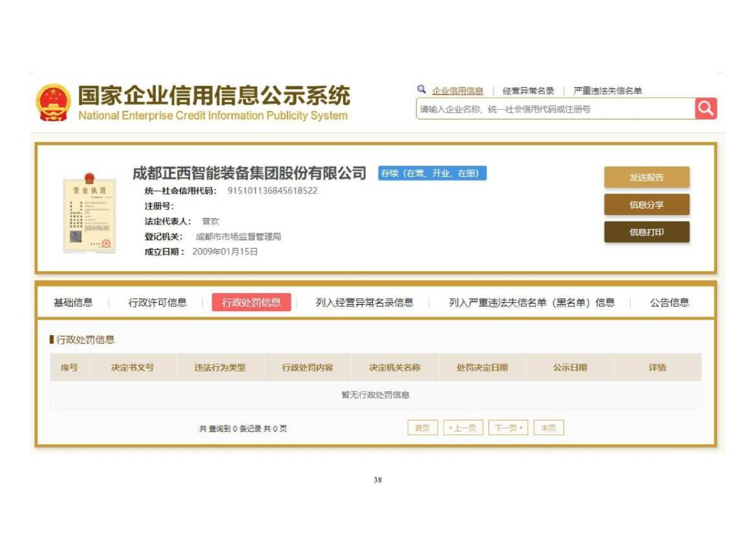Click the 信息分享 button
Screen dimensions: 756x534
coord(646,204)
